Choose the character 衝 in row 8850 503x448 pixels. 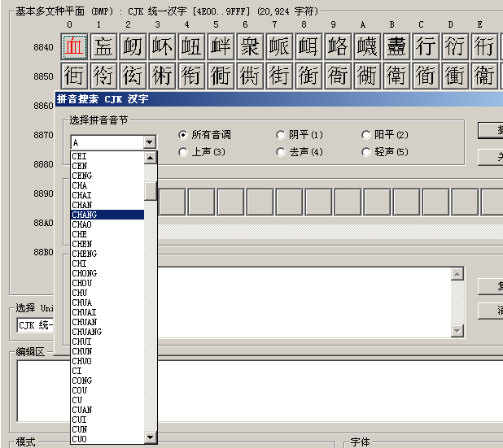[x=454, y=76]
